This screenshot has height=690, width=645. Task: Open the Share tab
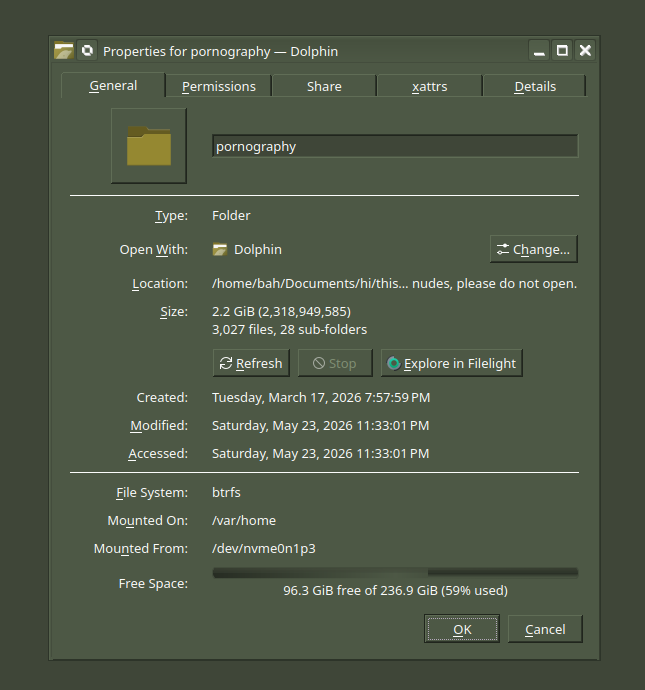coord(324,86)
